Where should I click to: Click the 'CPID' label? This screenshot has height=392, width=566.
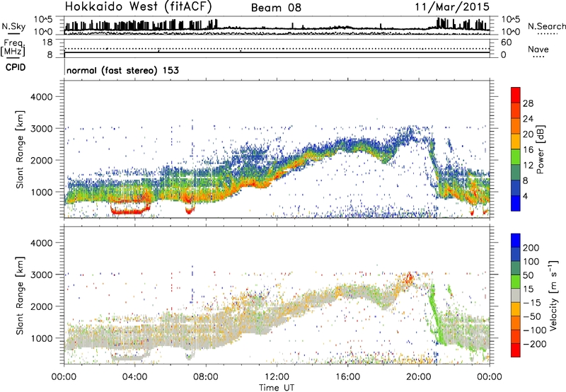(x=16, y=67)
